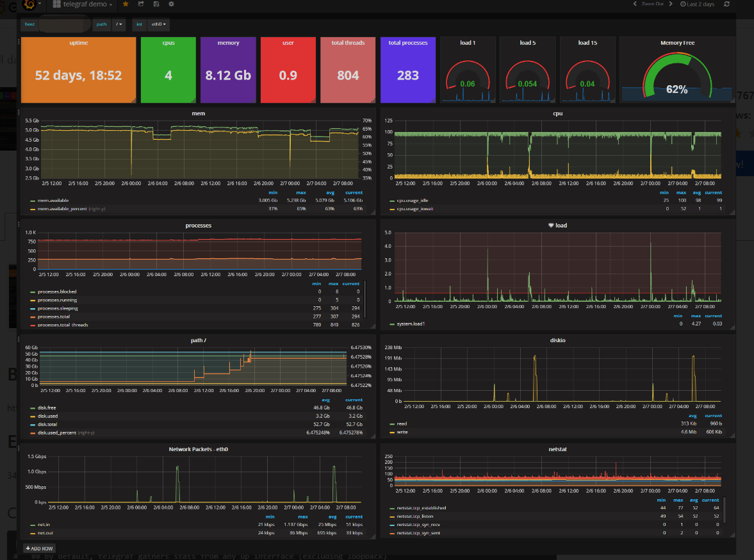The width and height of the screenshot is (754, 560).
Task: Click the processes legend scrollbar
Action: (365, 299)
